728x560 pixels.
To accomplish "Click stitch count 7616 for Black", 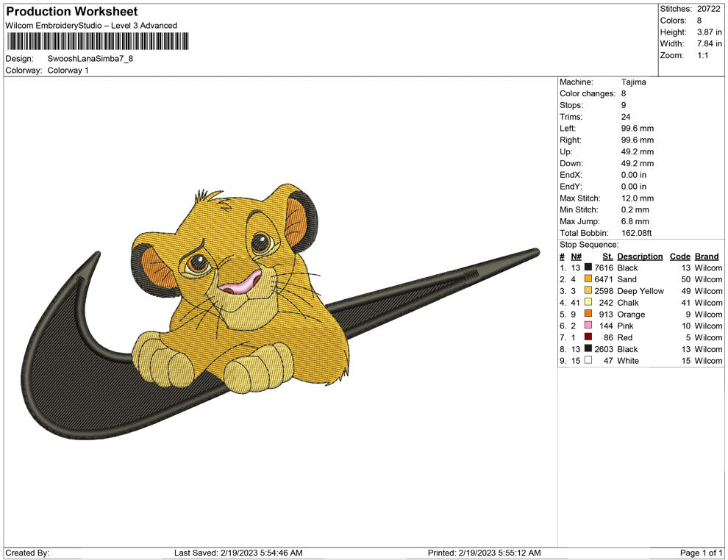I will (604, 268).
